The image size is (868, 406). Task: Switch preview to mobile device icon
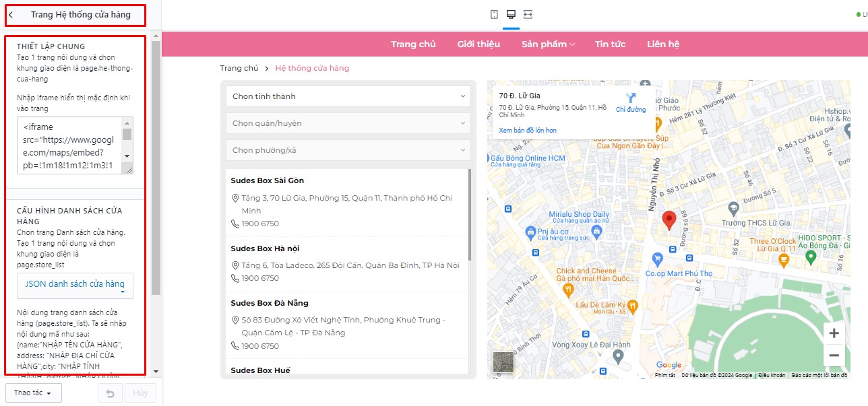coord(494,14)
